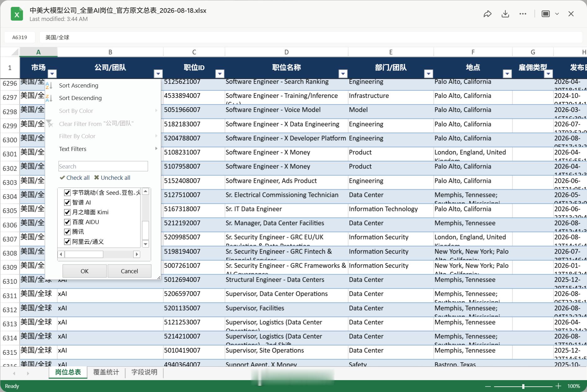
Task: Dismiss the filter menu with Cancel
Action: click(x=129, y=271)
